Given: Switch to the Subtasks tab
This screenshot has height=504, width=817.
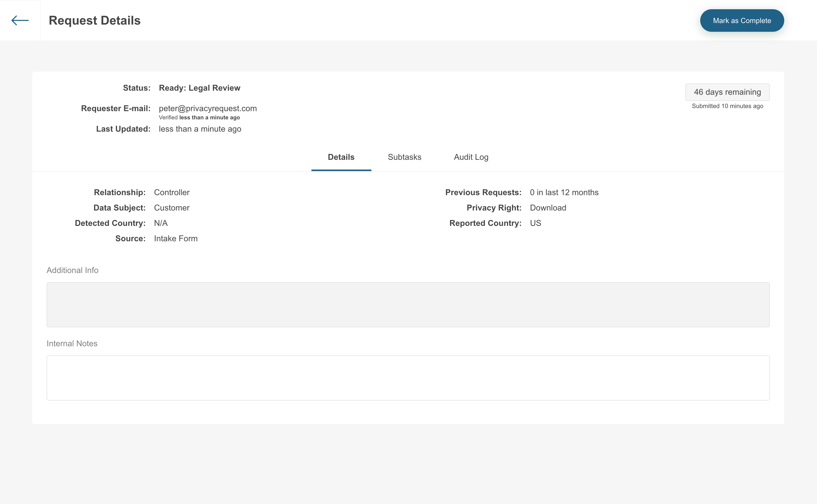Looking at the screenshot, I should [404, 157].
